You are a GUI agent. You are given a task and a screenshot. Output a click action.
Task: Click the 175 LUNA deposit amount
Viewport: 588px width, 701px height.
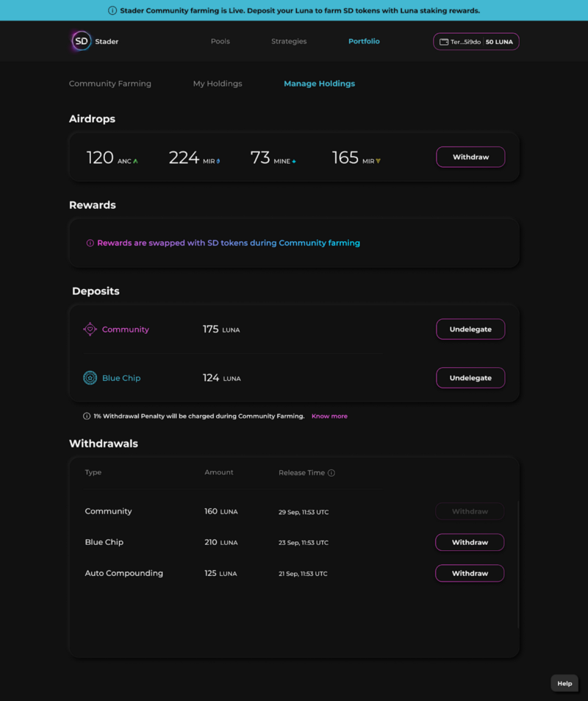point(221,330)
